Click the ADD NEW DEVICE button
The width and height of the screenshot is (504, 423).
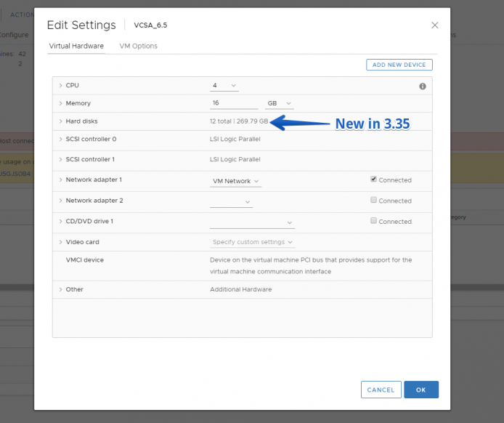point(399,65)
